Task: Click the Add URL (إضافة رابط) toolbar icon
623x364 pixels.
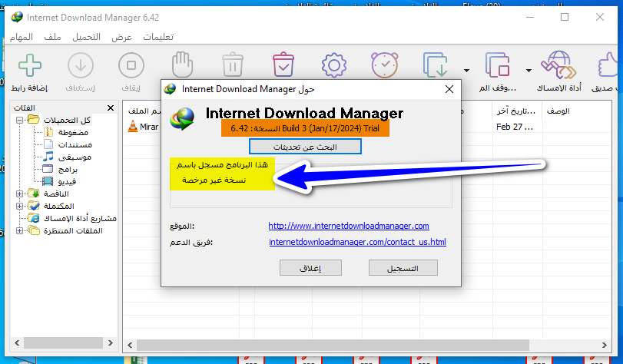Action: 29,67
